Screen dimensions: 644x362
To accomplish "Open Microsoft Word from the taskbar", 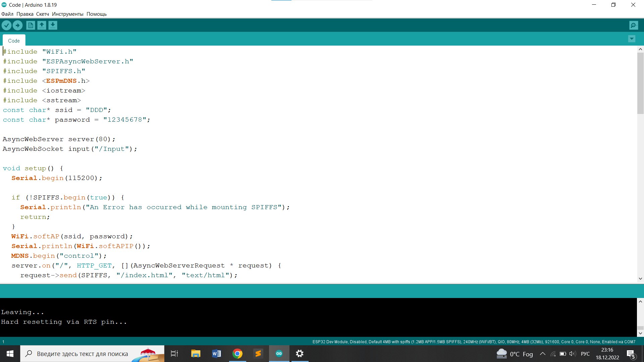I will click(x=216, y=354).
